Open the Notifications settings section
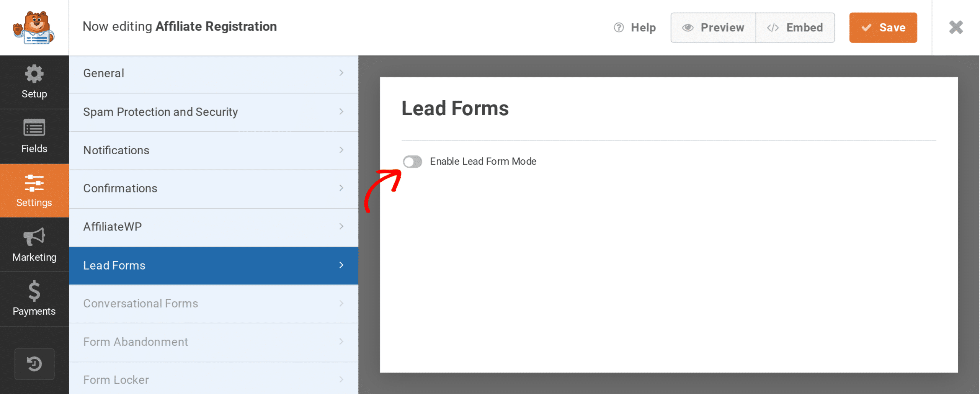980x394 pixels. (x=214, y=150)
